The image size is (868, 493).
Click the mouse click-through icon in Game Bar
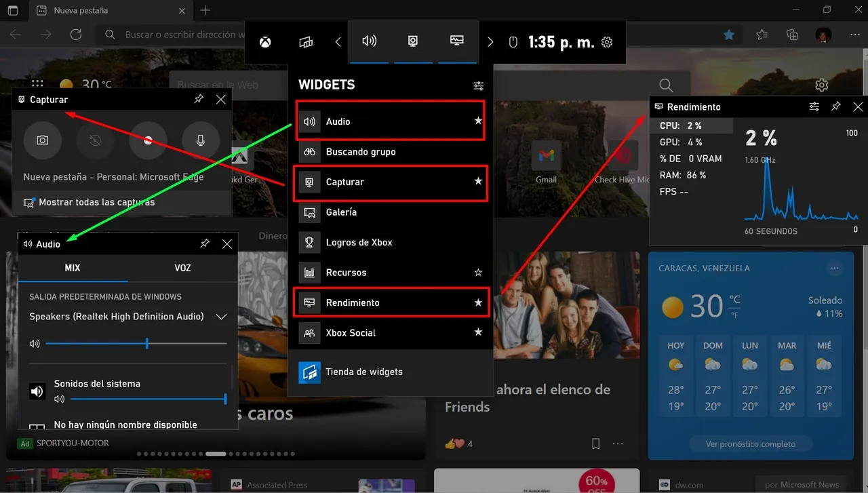point(513,42)
